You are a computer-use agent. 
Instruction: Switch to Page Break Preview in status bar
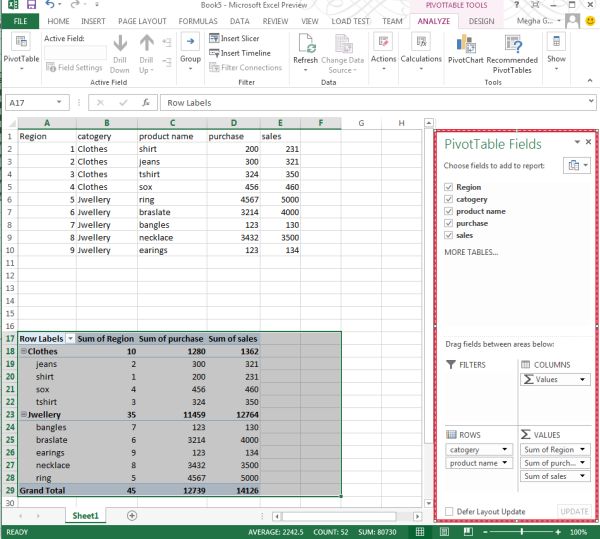point(468,532)
